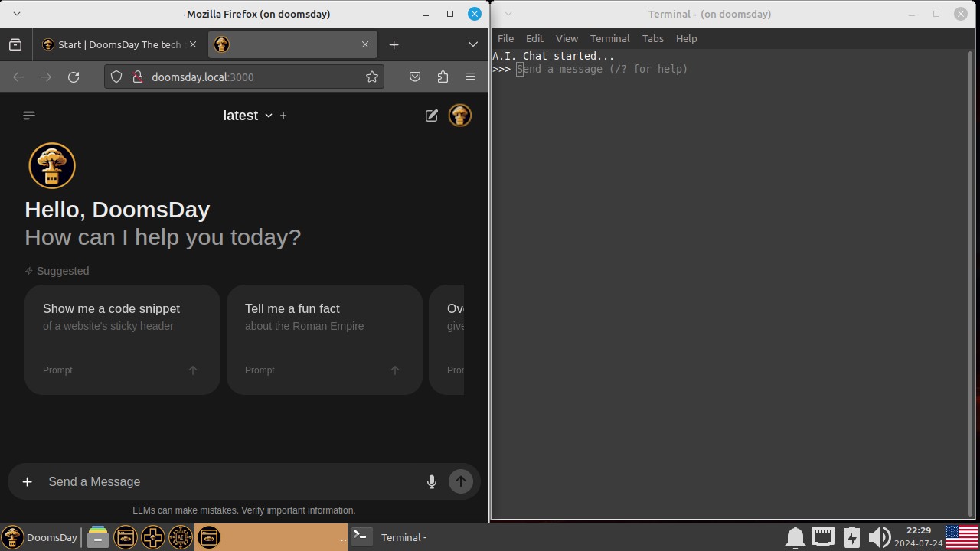Open the file manager icon in taskbar

(98, 537)
